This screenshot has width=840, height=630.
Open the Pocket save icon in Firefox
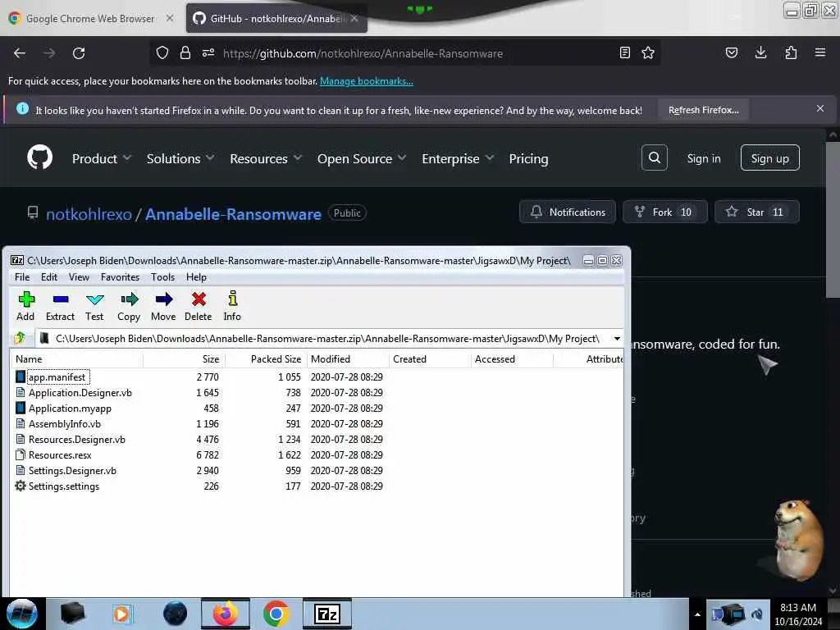pos(731,52)
